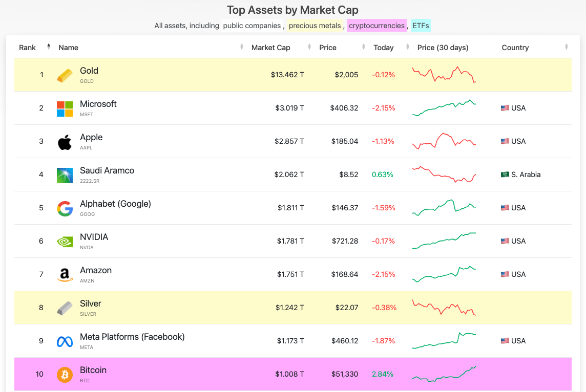The height and width of the screenshot is (392, 586).
Task: Sort using the Country column arrow
Action: tap(567, 47)
